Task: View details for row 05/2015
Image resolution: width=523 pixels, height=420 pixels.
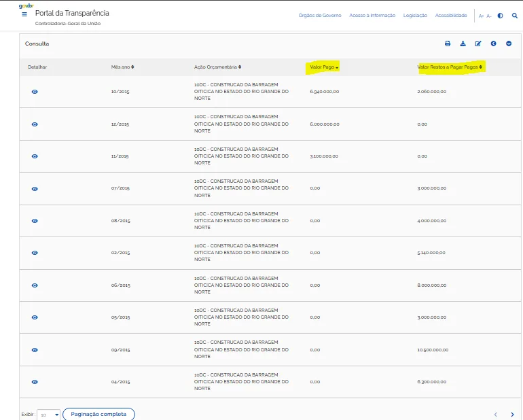Action: click(x=35, y=317)
